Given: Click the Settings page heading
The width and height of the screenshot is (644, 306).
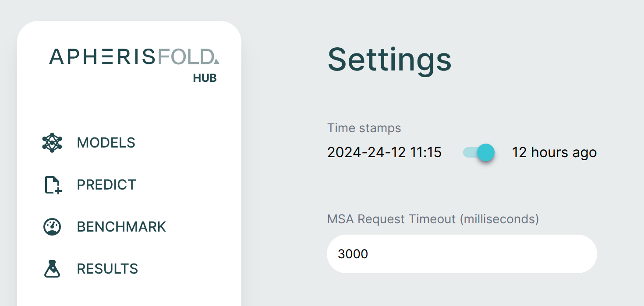Looking at the screenshot, I should (389, 60).
